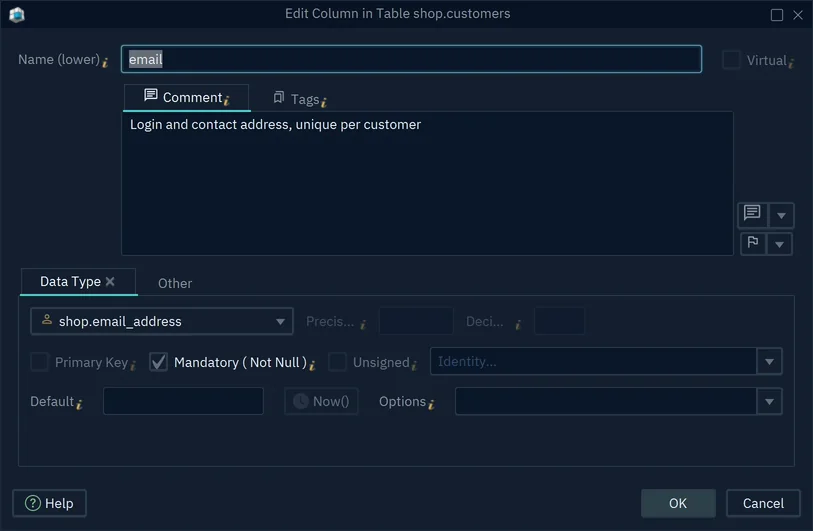Click the Default value input field
This screenshot has width=813, height=531.
pos(183,401)
